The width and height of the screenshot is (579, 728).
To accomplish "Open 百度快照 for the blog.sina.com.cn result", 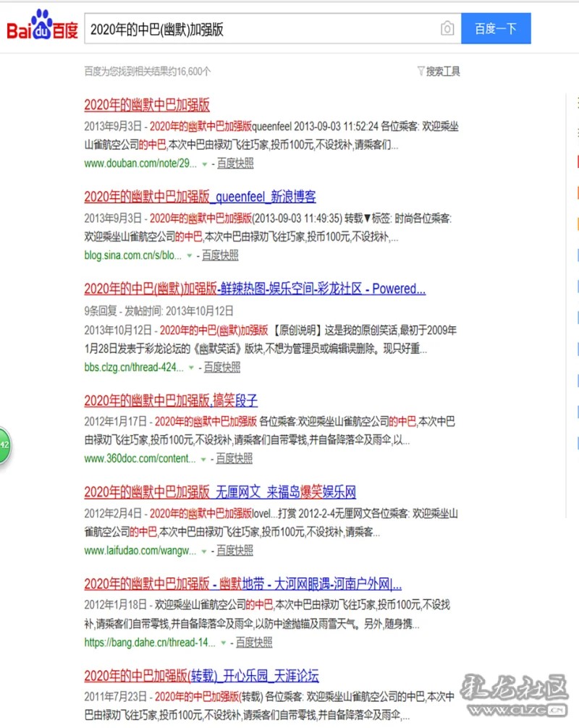I will tap(220, 255).
